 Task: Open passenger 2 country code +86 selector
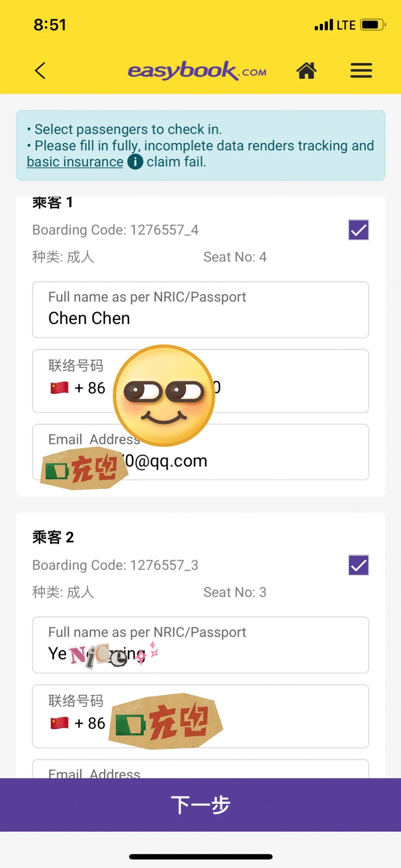(x=78, y=723)
